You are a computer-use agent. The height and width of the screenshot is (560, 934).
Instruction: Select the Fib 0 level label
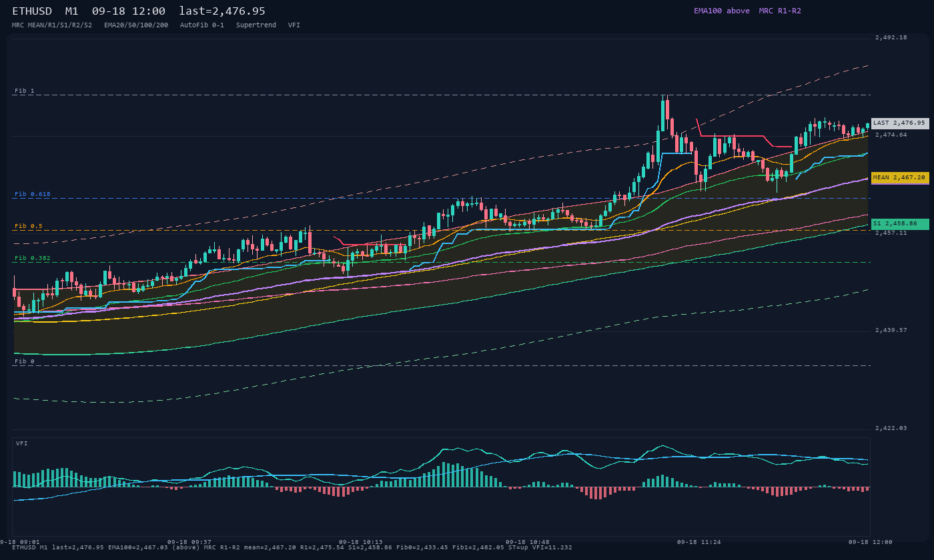(25, 361)
